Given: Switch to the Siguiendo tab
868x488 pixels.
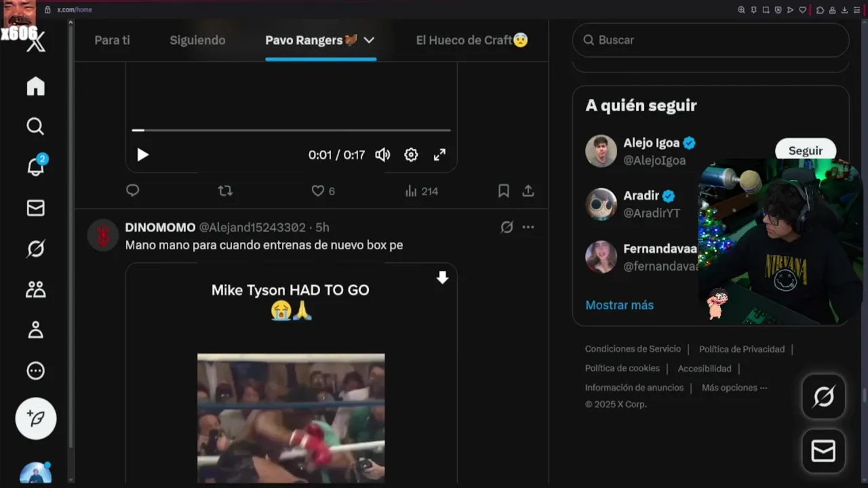Looking at the screenshot, I should [197, 40].
